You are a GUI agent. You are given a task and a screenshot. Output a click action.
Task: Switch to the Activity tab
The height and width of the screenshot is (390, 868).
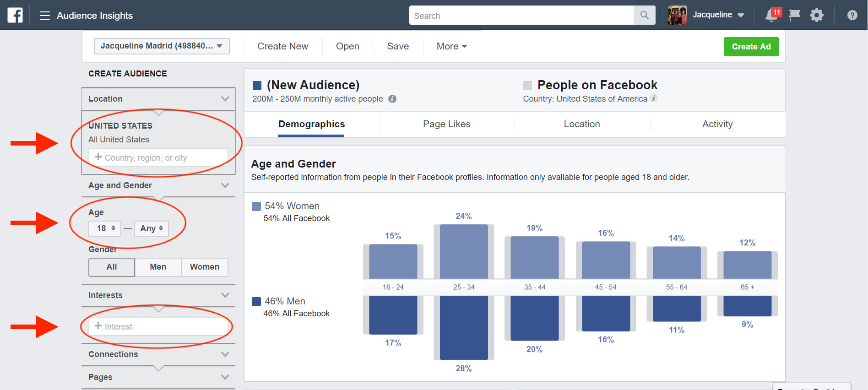717,125
